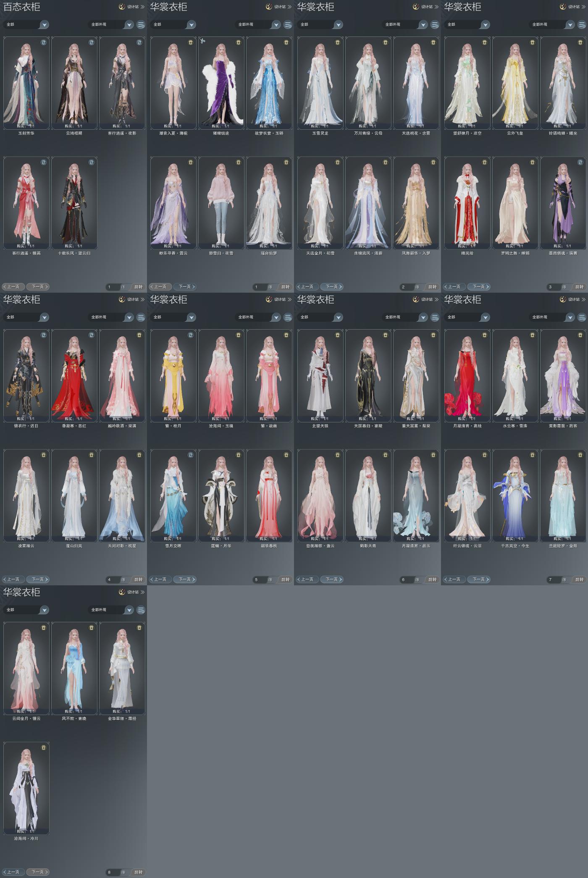Click the trash icon on the 凤舞韶华·入梦 card
The image size is (588, 878).
tap(433, 162)
